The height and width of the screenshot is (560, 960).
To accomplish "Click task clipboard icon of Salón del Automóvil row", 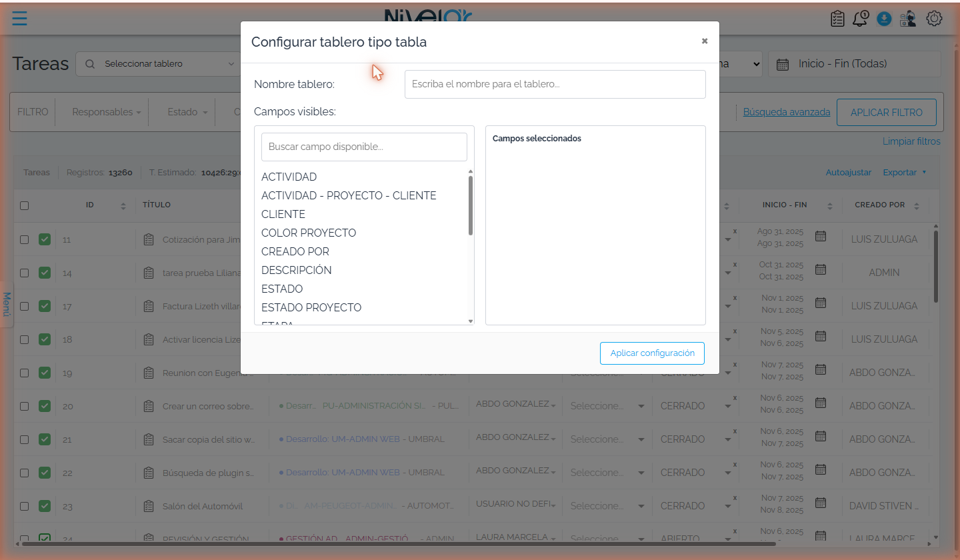I will [149, 506].
